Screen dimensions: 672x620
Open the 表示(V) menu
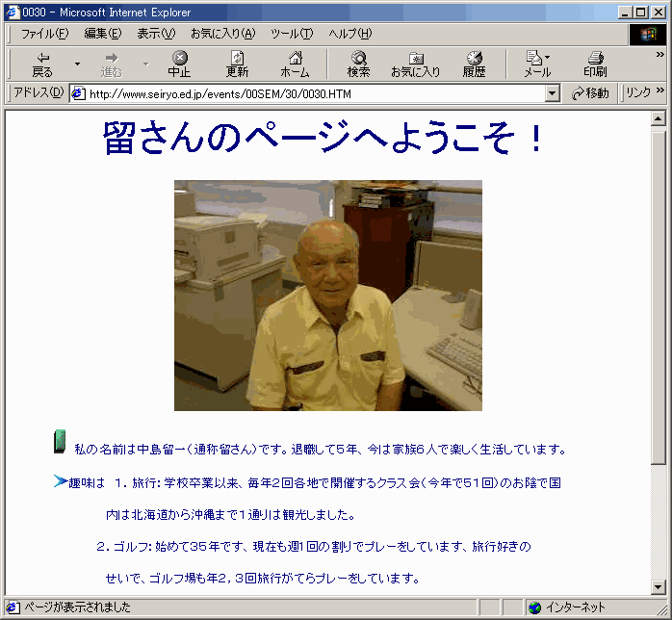tap(156, 34)
